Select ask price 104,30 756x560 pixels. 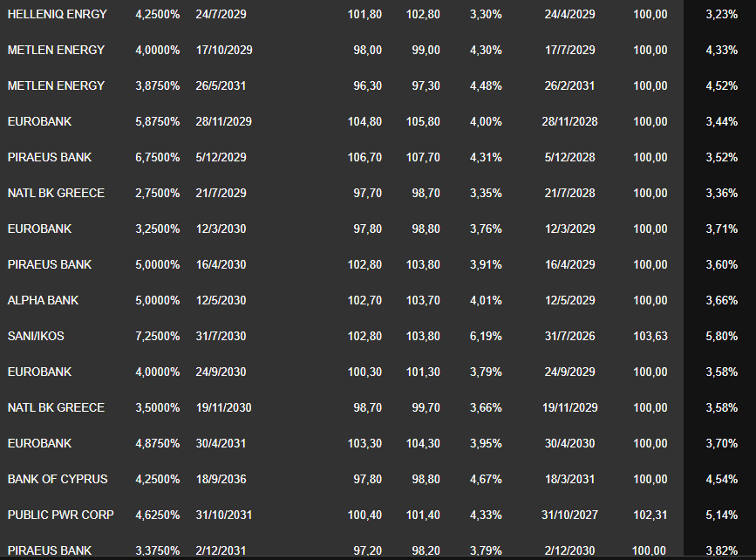pyautogui.click(x=423, y=443)
